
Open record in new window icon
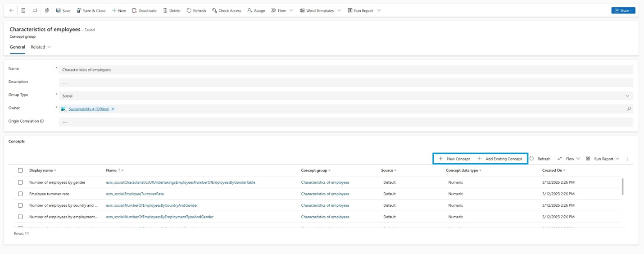pyautogui.click(x=35, y=10)
